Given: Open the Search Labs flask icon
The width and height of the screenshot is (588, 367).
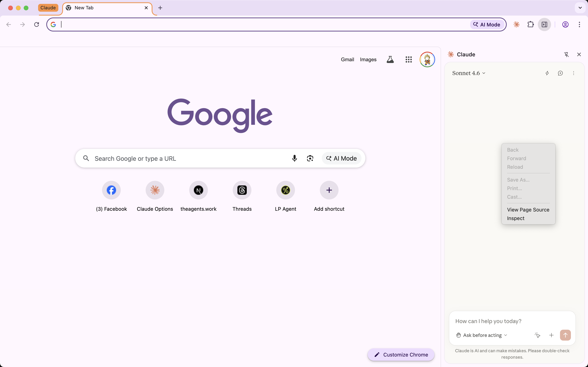Looking at the screenshot, I should (390, 59).
